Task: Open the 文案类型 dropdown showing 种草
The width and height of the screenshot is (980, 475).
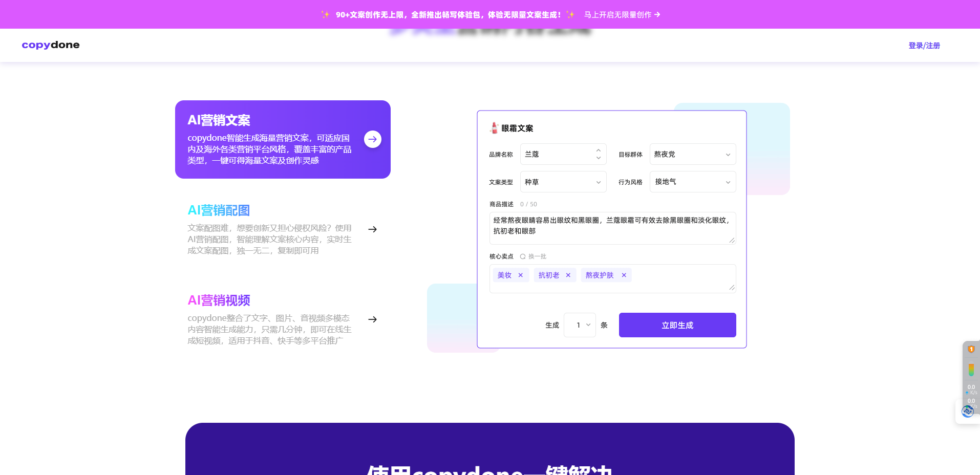Action: click(563, 182)
